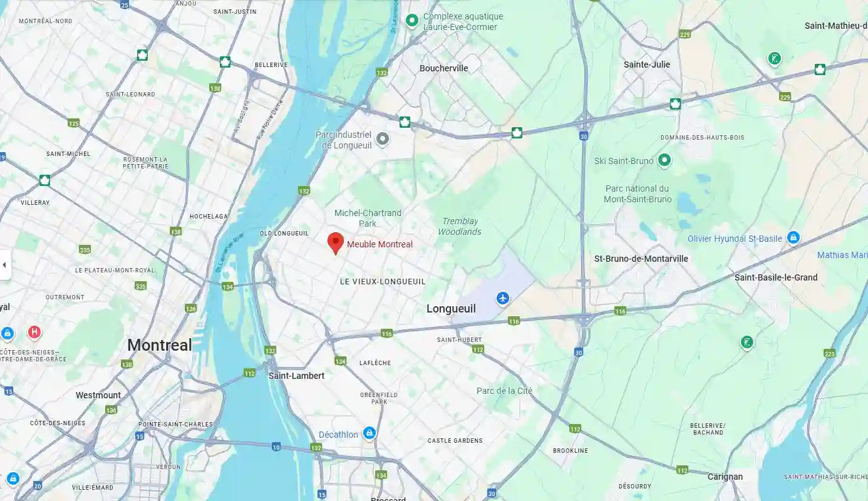868x501 pixels.
Task: Expand the collapsed side panel arrow
Action: click(4, 265)
